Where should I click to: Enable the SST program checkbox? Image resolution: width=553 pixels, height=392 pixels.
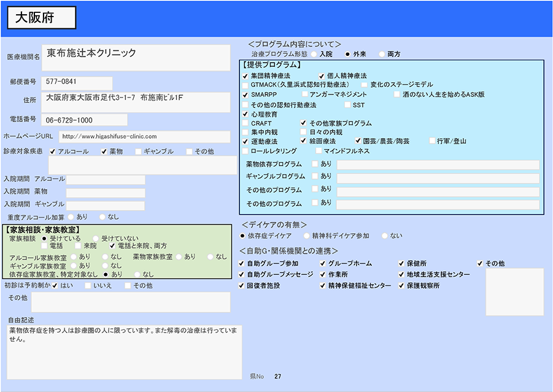pyautogui.click(x=347, y=105)
